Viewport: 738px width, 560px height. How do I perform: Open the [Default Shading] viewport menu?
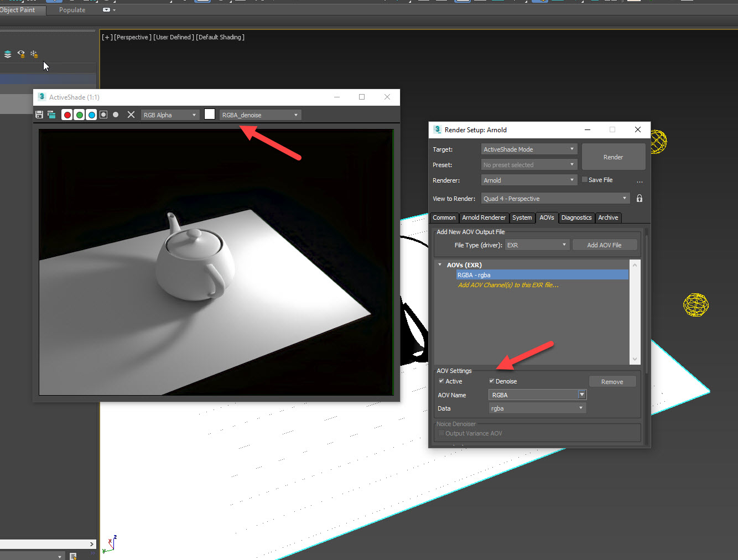220,37
